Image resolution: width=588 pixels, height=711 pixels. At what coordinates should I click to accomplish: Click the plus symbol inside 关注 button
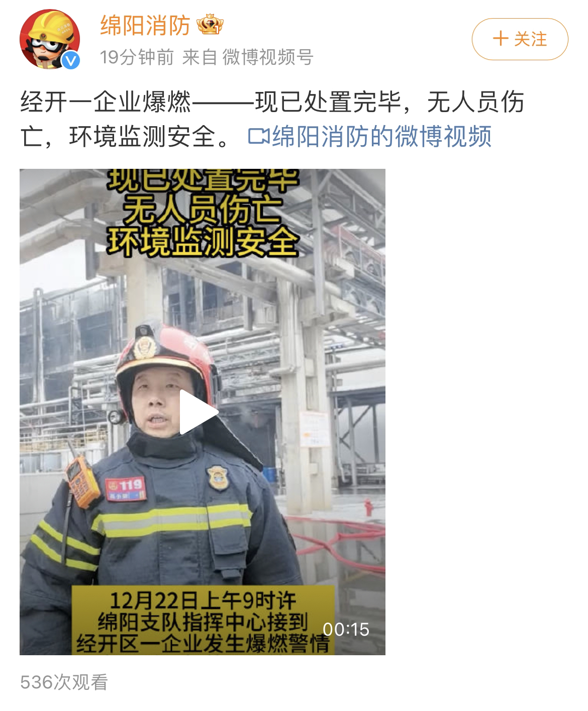tap(500, 39)
